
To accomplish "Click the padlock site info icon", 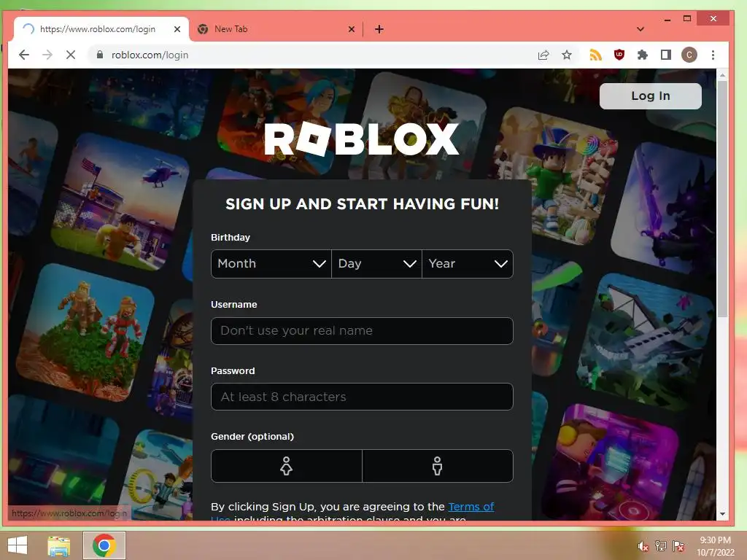I will [x=99, y=55].
